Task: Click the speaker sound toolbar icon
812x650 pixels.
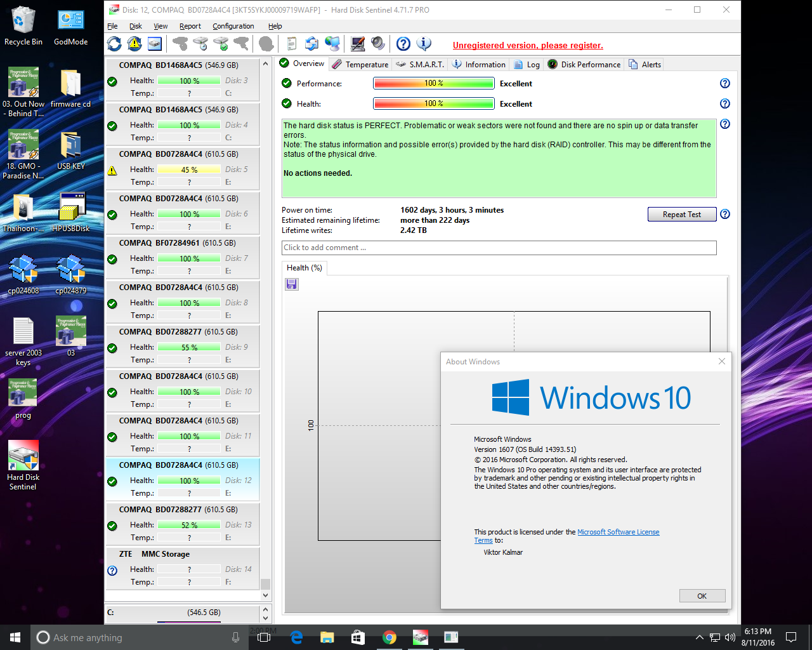Action: [x=378, y=44]
